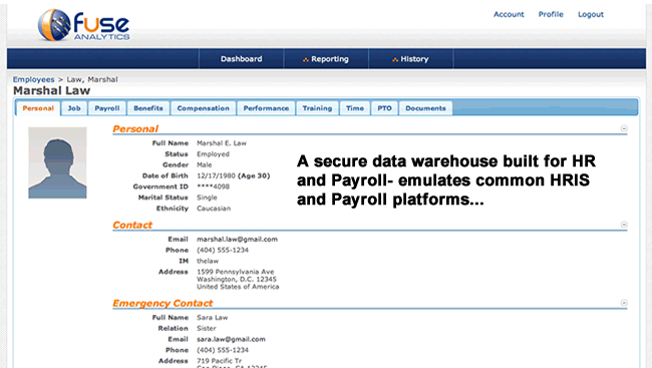This screenshot has width=652, height=368.
Task: Select the Personal tab
Action: (38, 108)
